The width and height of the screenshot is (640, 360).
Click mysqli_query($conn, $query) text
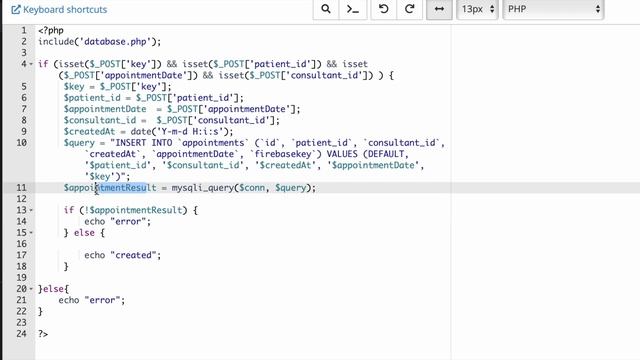[241, 188]
